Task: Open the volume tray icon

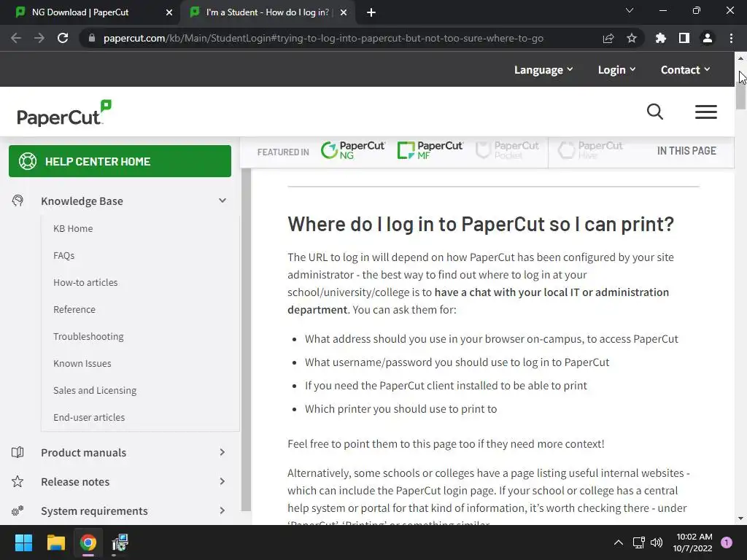Action: click(657, 542)
